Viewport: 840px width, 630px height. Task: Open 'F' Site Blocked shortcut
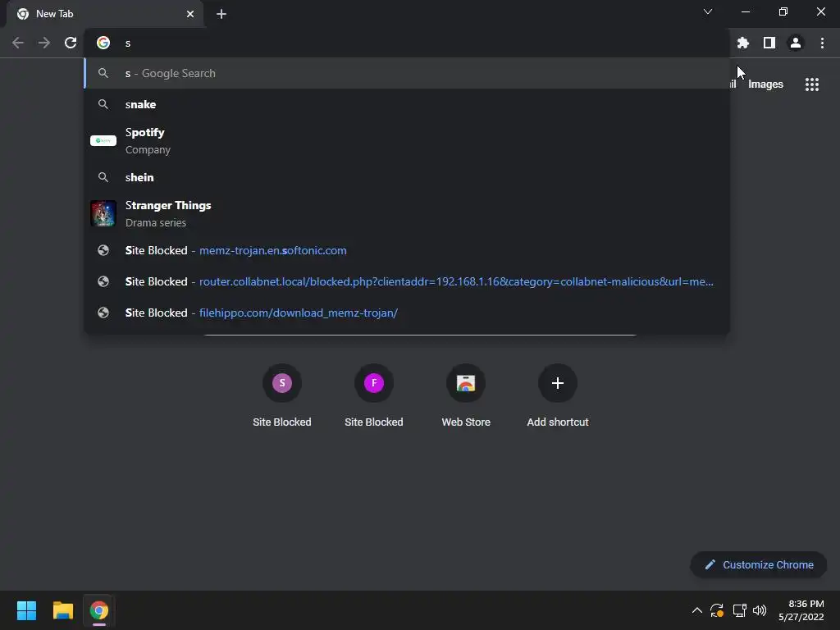click(x=374, y=396)
